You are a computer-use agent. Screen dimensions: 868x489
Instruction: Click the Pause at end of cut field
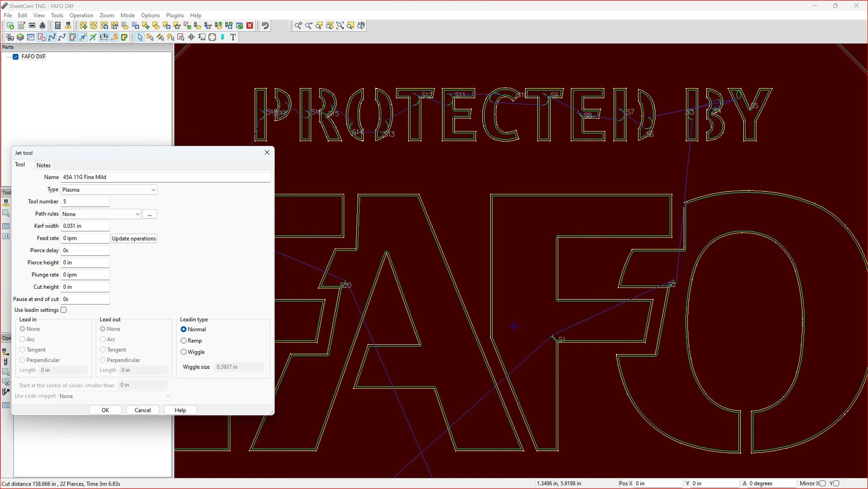[x=85, y=299]
